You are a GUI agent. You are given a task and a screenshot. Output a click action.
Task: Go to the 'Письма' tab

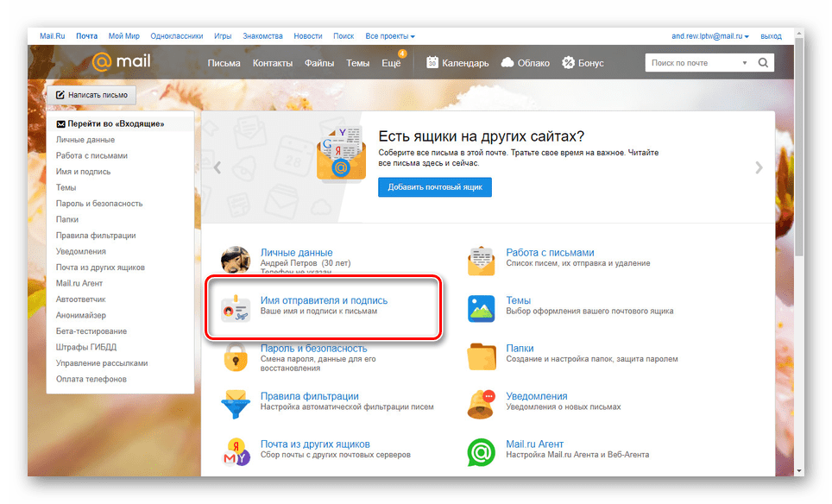224,63
